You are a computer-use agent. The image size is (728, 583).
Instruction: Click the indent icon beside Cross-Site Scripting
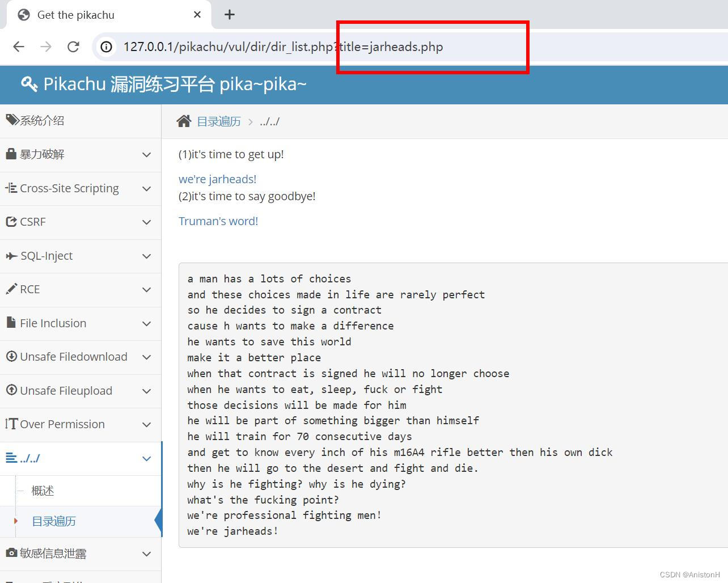click(x=11, y=188)
